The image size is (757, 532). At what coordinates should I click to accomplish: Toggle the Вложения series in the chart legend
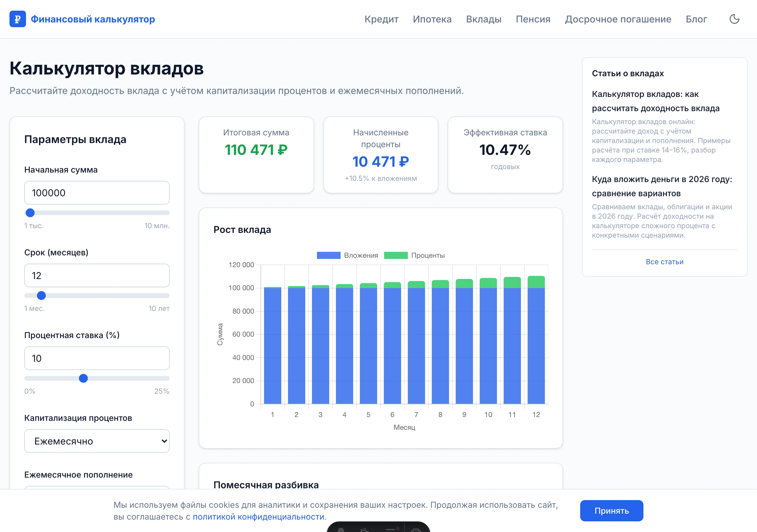tap(347, 255)
